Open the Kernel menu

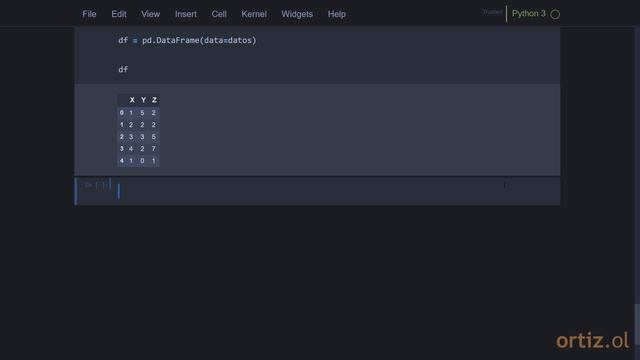(254, 14)
